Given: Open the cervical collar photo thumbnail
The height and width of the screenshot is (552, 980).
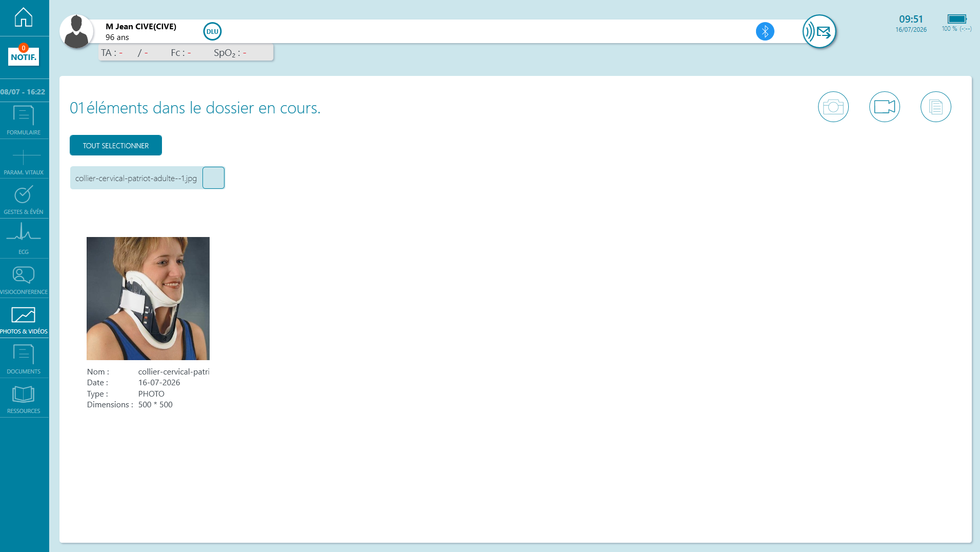Looking at the screenshot, I should (x=148, y=299).
